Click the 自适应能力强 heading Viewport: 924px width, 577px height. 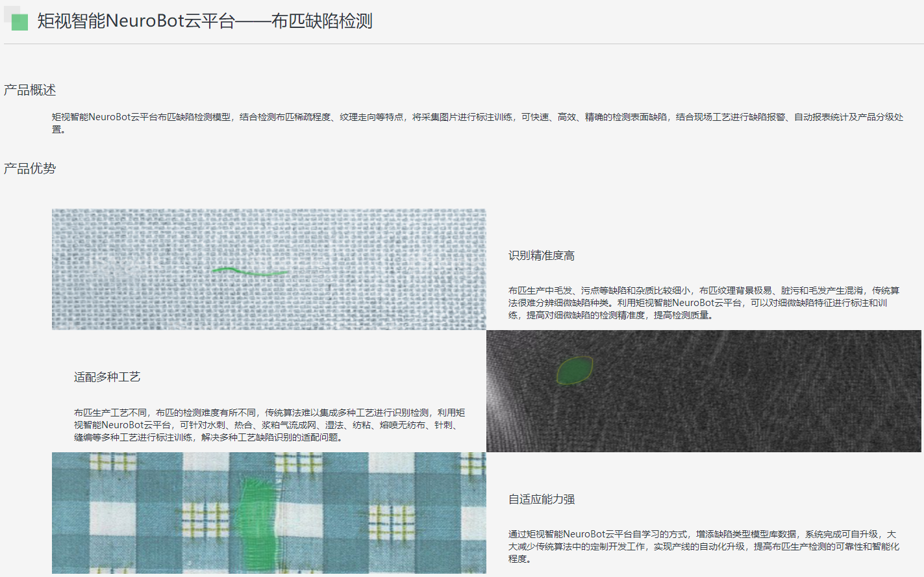coord(542,499)
